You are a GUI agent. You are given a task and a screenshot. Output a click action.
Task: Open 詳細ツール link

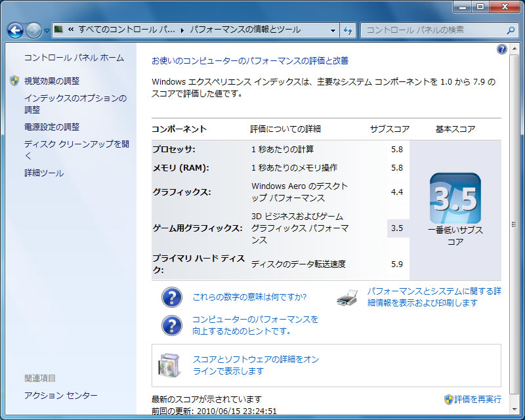[x=44, y=173]
